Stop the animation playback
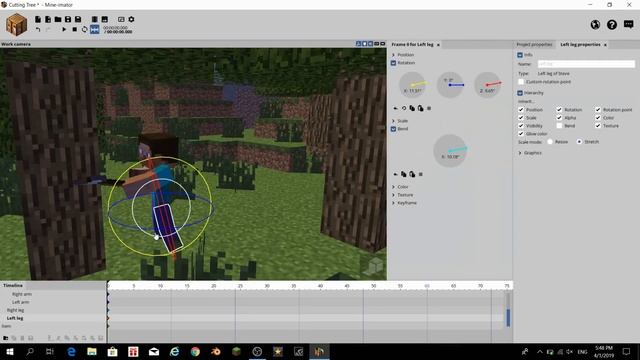Viewport: 640px width, 360px height. click(x=74, y=29)
